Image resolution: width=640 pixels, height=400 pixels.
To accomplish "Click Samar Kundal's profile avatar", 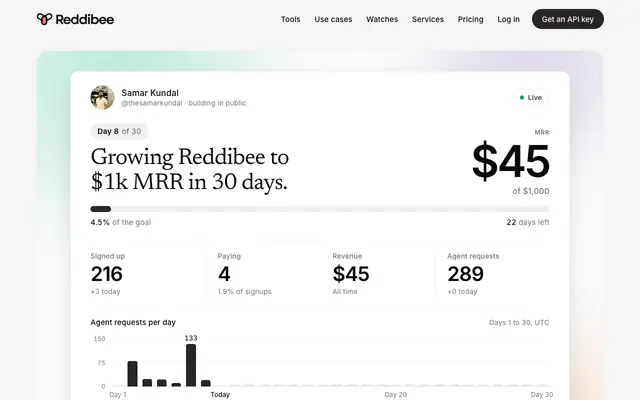I will pos(102,97).
